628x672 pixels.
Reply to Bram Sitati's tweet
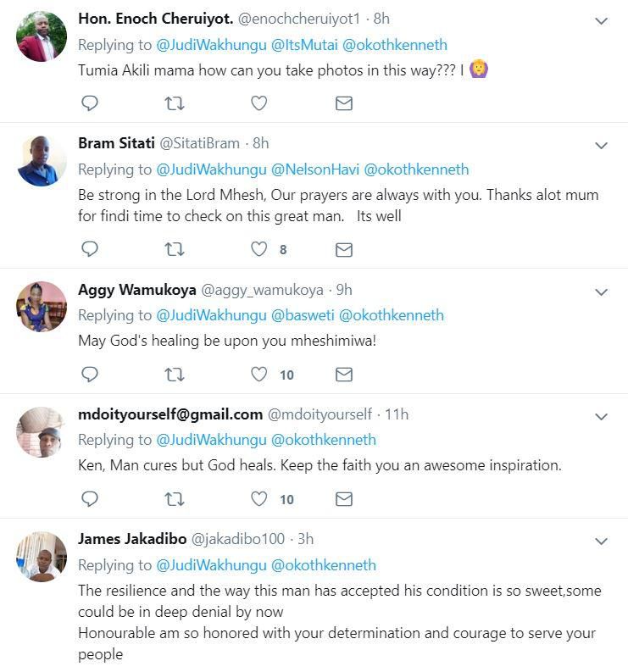click(x=89, y=249)
